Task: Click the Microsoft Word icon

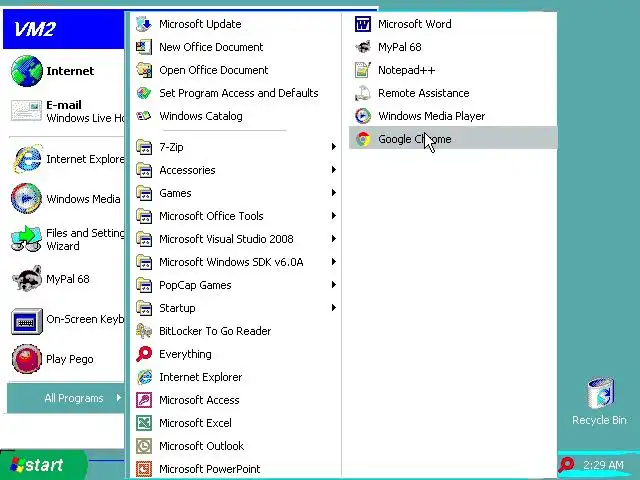Action: (x=363, y=24)
